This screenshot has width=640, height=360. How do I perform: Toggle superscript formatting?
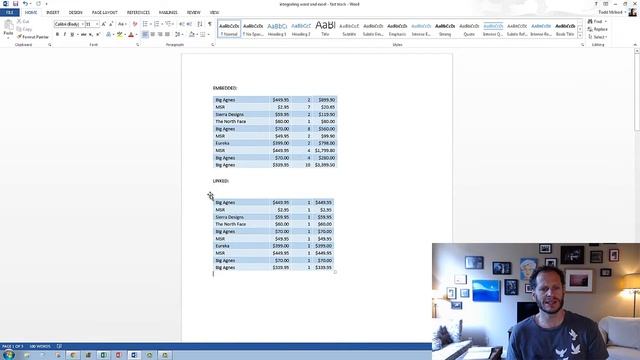coord(98,35)
